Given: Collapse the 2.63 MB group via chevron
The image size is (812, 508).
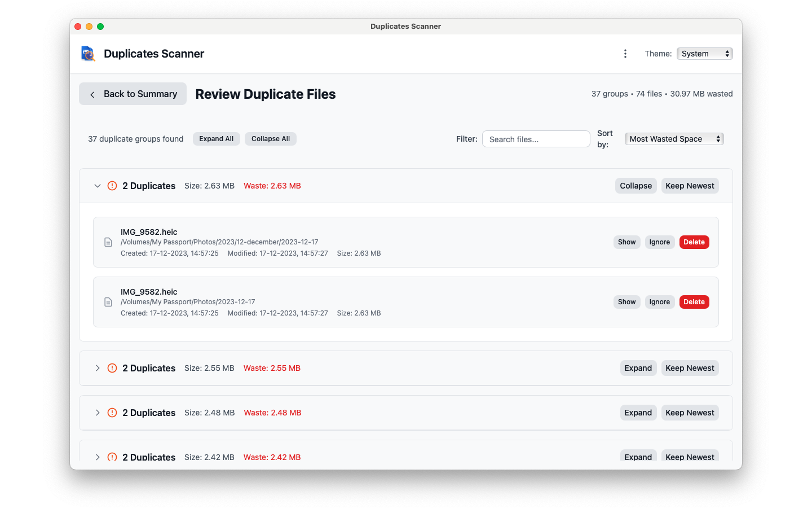Looking at the screenshot, I should tap(98, 186).
